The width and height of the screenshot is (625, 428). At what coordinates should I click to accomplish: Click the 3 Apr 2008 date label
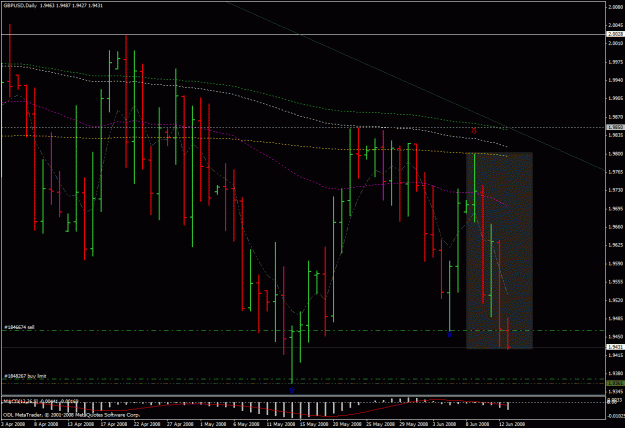(13, 424)
